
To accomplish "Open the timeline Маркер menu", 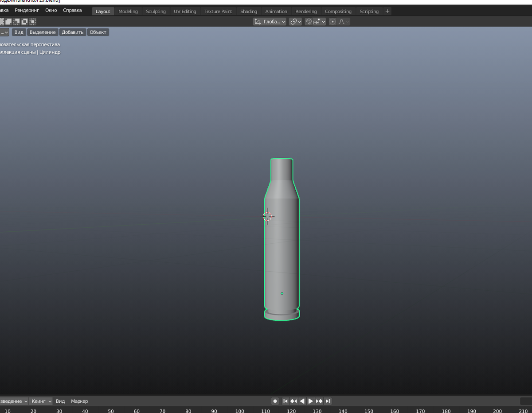I will [x=79, y=401].
